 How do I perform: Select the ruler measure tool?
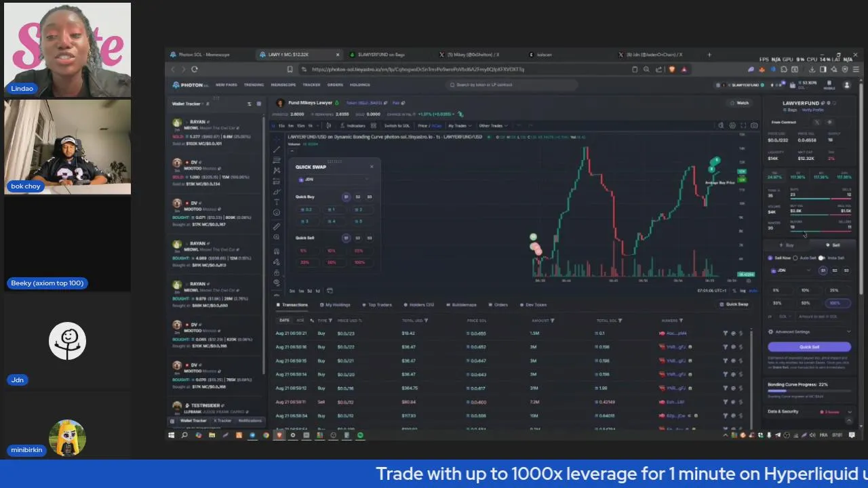point(277,226)
